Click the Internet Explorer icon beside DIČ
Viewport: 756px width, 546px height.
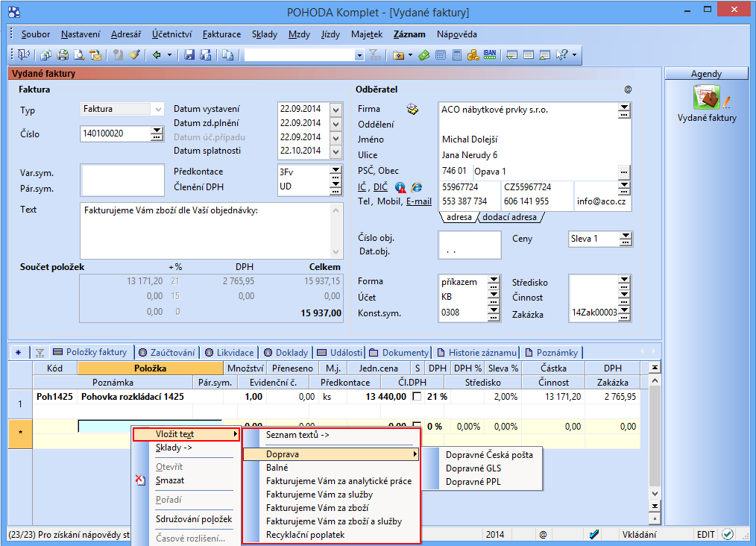coord(417,187)
